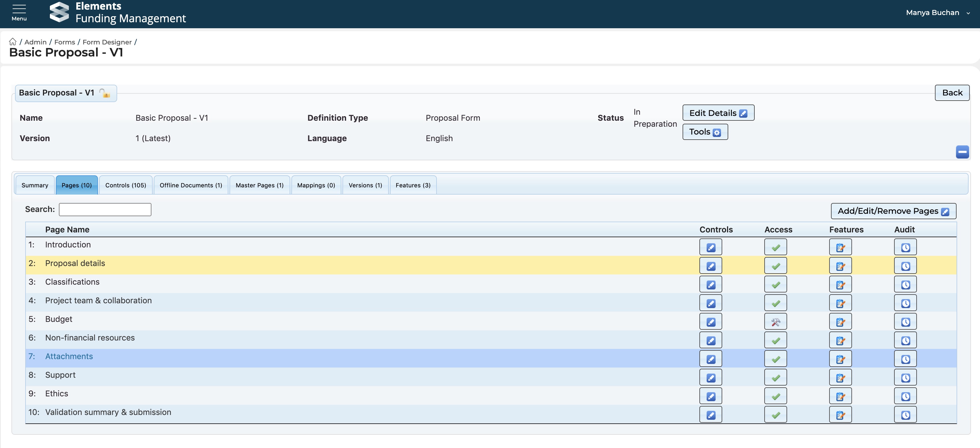Viewport: 980px width, 448px height.
Task: Open audit clock for Ethics page
Action: 905,396
